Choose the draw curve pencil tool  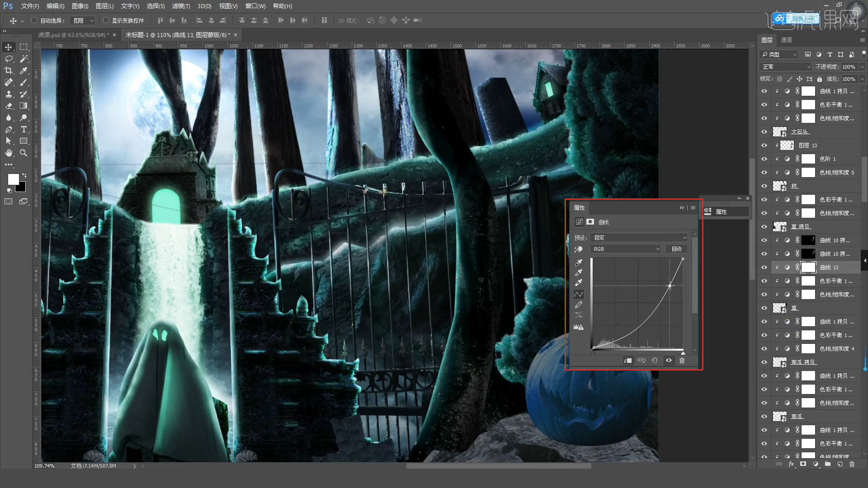tap(578, 305)
